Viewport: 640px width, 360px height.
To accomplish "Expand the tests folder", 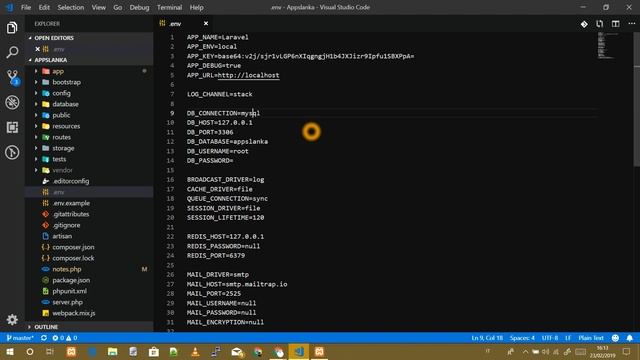I will point(89,159).
